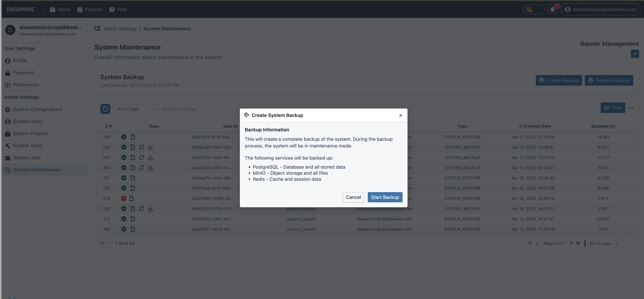Sort the table by # column
This screenshot has width=644, height=299.
109,126
